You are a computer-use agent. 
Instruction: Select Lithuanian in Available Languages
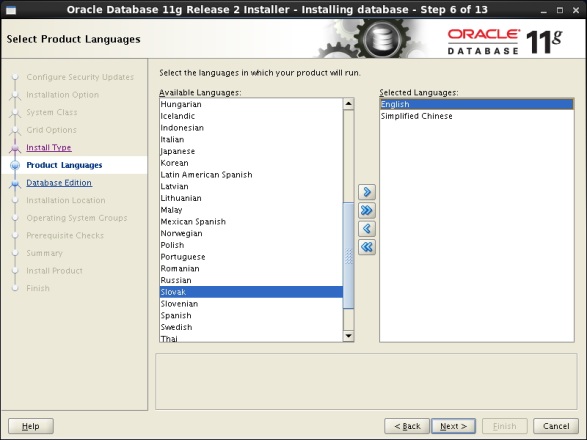point(251,198)
